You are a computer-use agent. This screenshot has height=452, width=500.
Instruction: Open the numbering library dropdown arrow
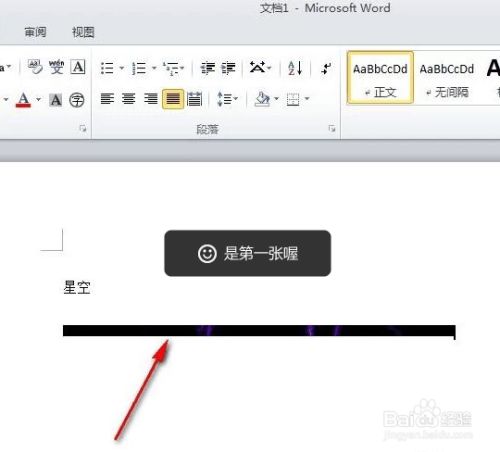154,68
